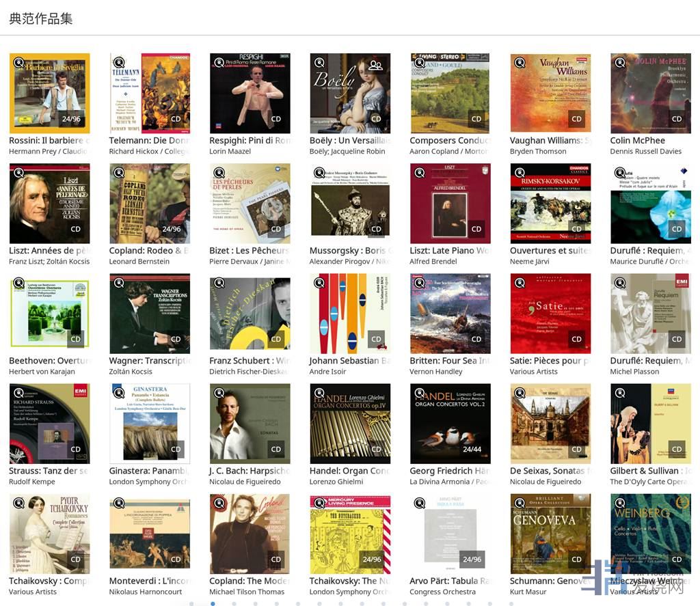700x606 pixels.
Task: Click the magnifier icon on Weinberg album
Action: (x=620, y=504)
